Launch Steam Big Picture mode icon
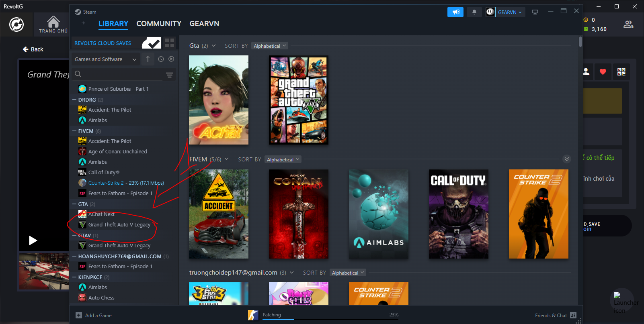The image size is (644, 324). click(x=535, y=12)
